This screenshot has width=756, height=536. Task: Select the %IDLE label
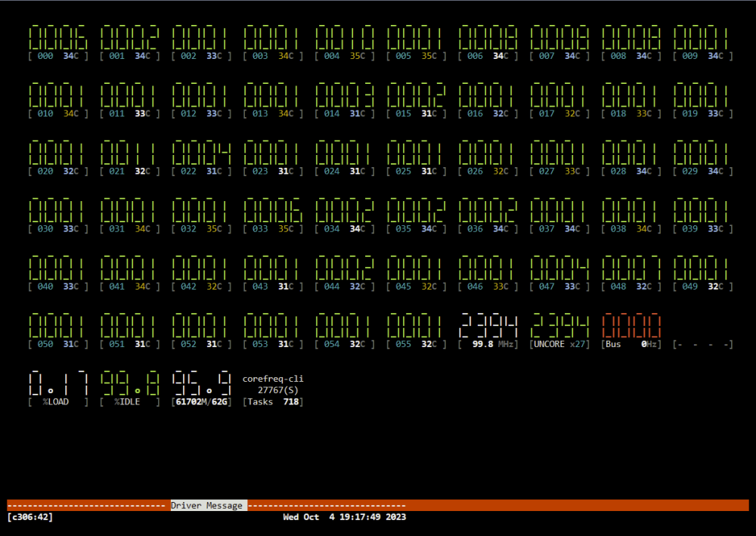pos(130,402)
